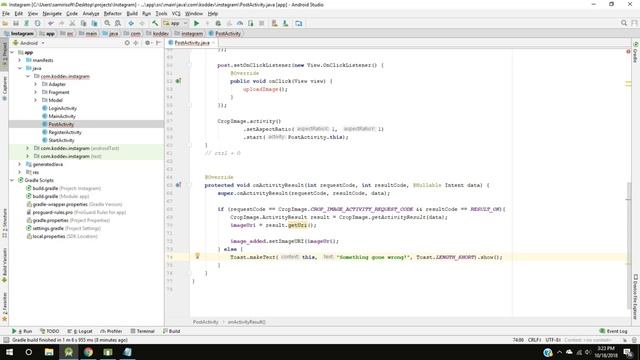Open the app run configuration dropdown
This screenshot has height=360, width=640.
click(x=176, y=23)
